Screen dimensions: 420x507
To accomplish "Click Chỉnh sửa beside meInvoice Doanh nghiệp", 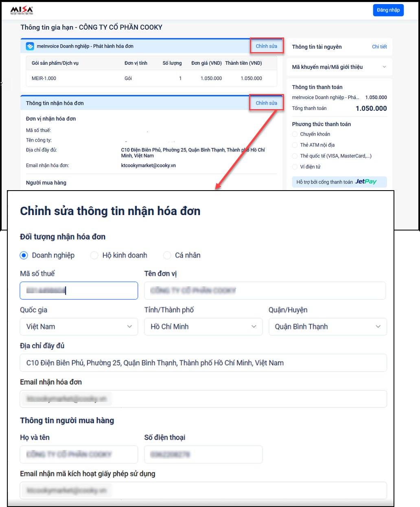I will pyautogui.click(x=267, y=46).
